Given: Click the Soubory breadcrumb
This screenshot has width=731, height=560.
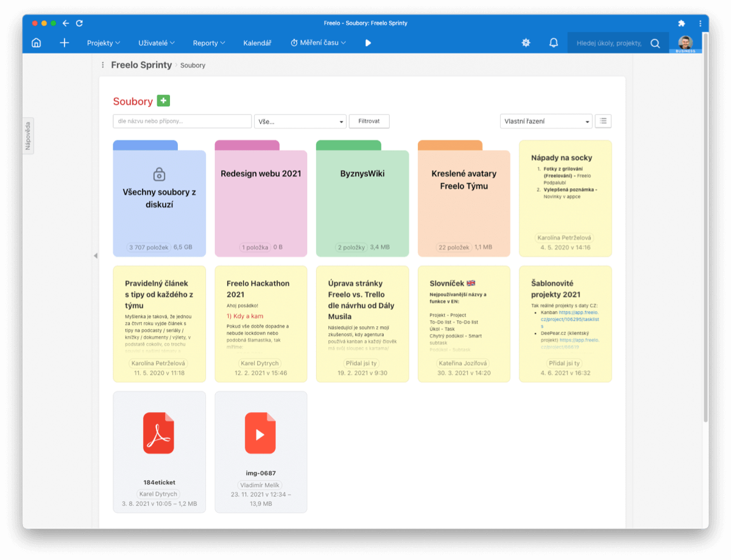Looking at the screenshot, I should 192,65.
